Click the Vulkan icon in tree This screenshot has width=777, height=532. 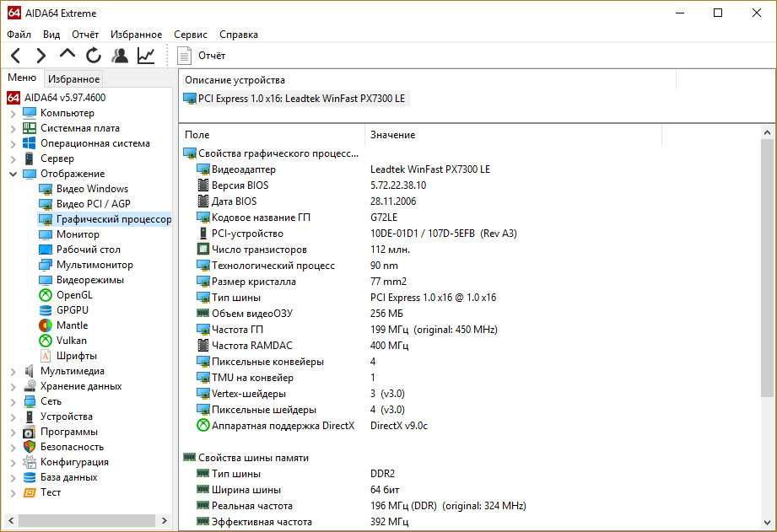45,341
